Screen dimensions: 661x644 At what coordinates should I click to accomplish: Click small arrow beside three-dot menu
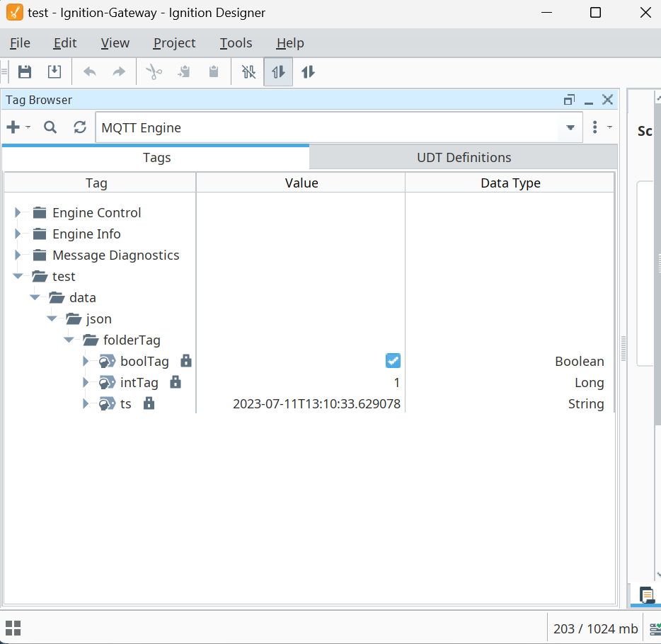[609, 127]
